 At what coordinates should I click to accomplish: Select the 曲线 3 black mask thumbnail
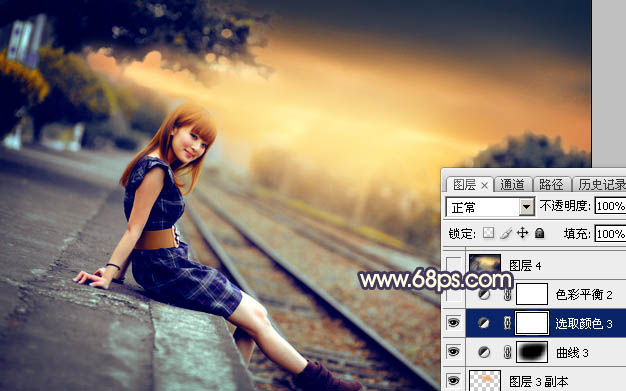point(532,352)
